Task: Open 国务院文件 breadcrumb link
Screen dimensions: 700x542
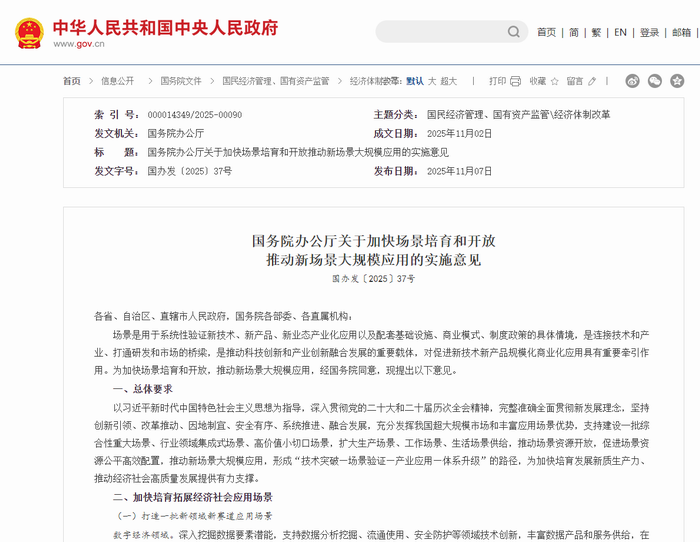Action: (181, 81)
